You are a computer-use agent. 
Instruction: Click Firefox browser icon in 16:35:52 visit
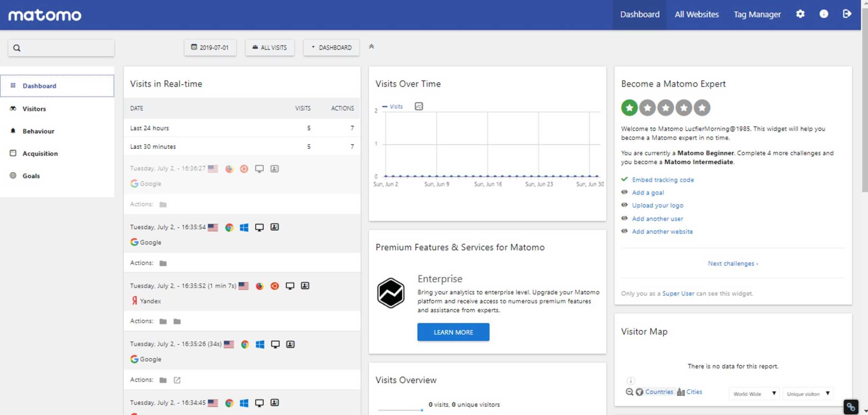pos(260,286)
